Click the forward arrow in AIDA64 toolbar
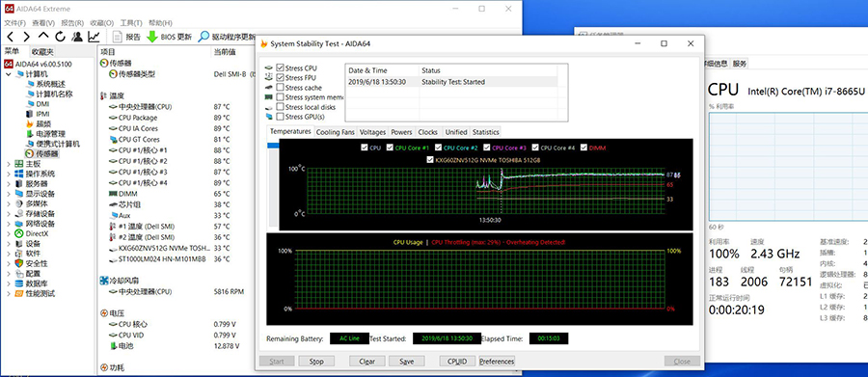 (x=26, y=37)
